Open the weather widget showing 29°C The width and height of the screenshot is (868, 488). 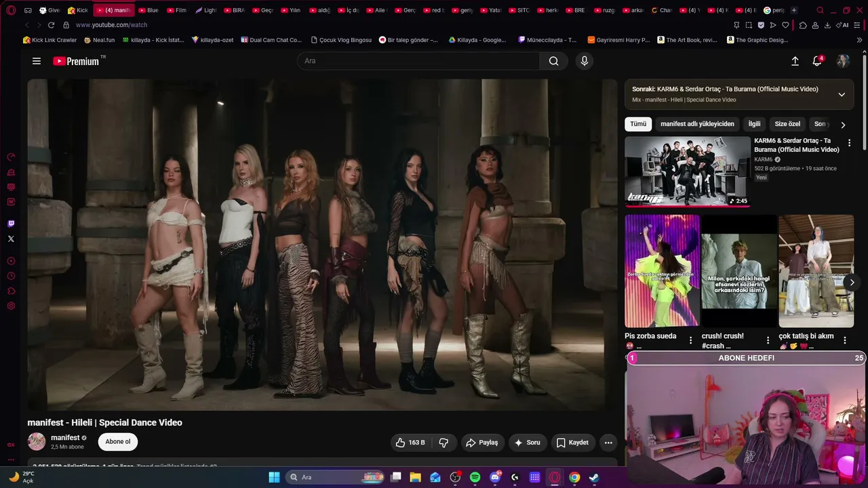(20, 477)
